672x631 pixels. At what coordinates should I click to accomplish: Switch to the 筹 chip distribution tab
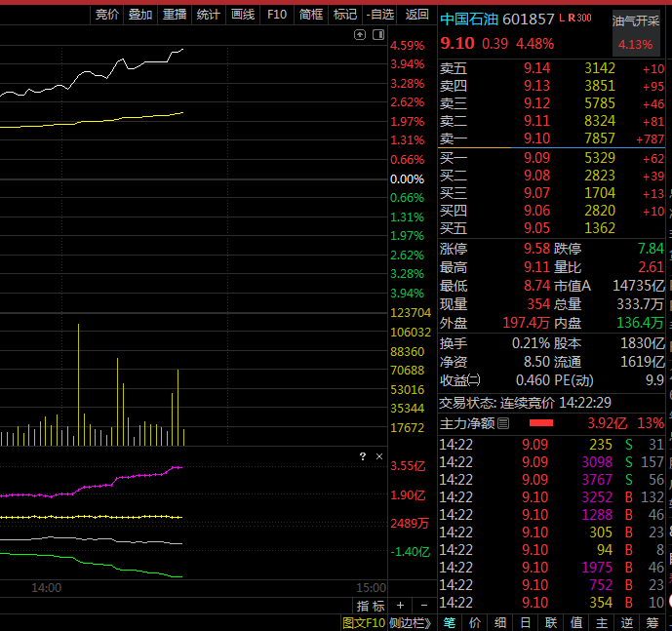[652, 623]
